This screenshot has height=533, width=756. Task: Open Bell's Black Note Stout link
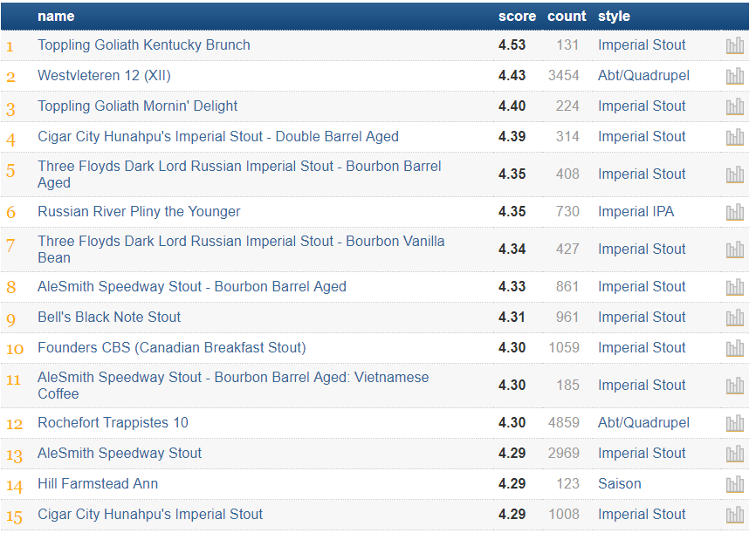[109, 318]
